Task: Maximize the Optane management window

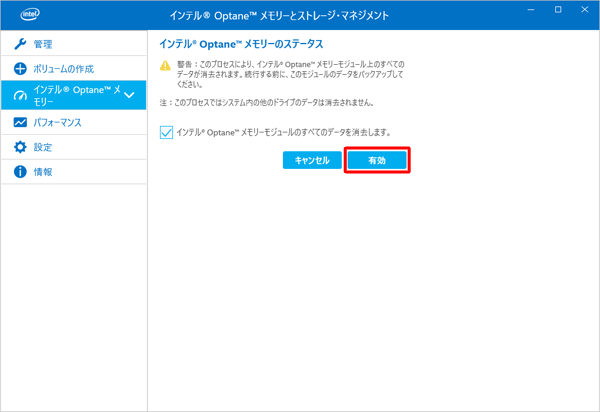Action: click(558, 10)
